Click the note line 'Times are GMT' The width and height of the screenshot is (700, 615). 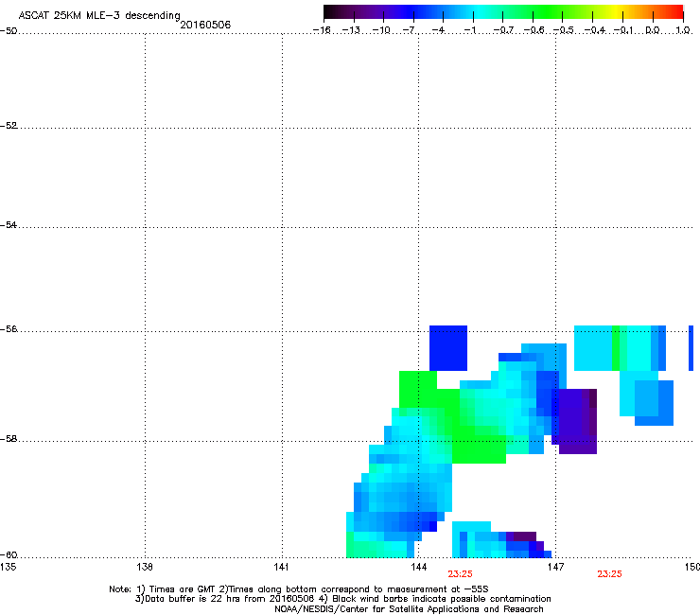coord(298,589)
